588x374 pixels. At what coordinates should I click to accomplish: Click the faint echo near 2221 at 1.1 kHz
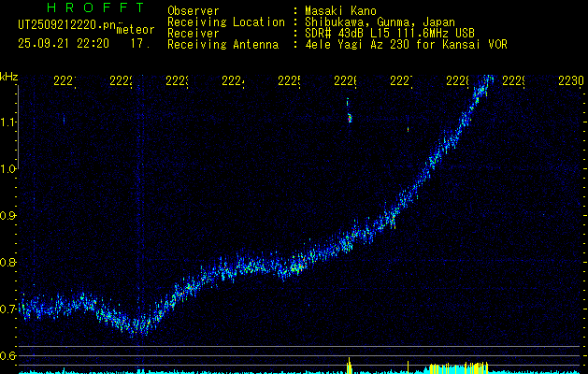click(65, 120)
